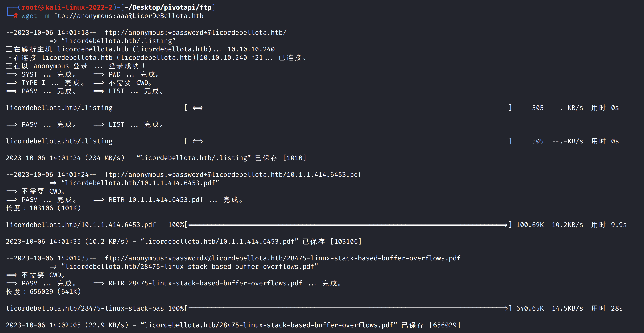Click the red hash prompt symbol
This screenshot has width=644, height=333.
click(x=16, y=16)
